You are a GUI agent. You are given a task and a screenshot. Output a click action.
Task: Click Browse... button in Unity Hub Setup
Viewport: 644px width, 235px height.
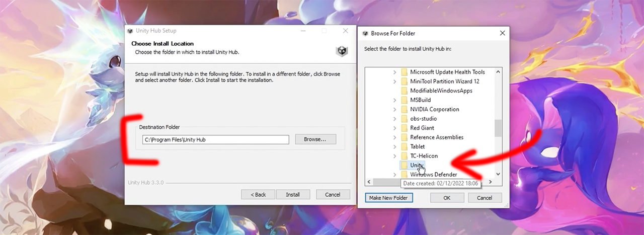click(x=315, y=139)
